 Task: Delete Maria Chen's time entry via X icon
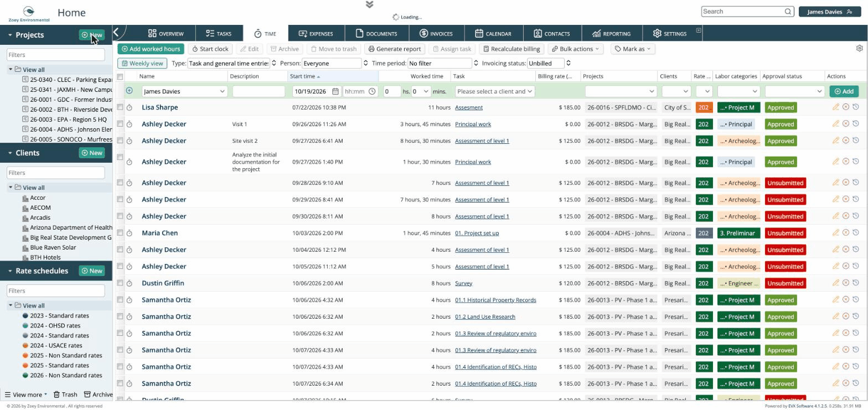coord(846,233)
